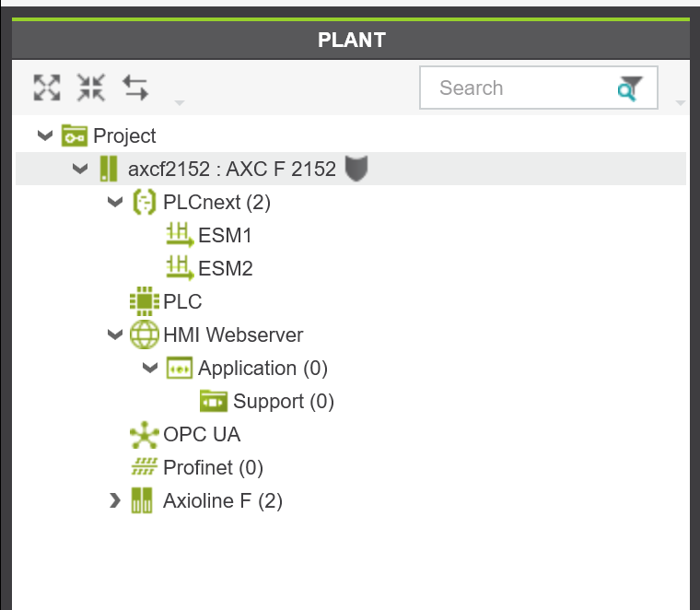700x610 pixels.
Task: Click the security shield icon beside AXC F 2152
Action: point(356,169)
